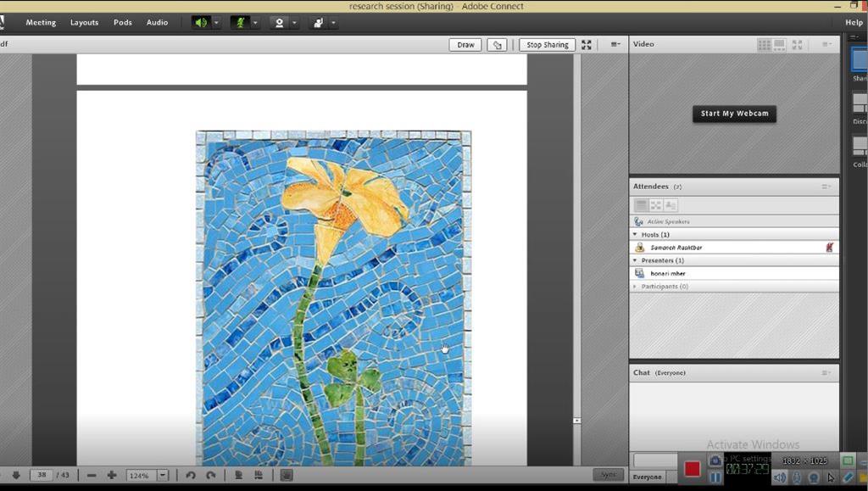Screen dimensions: 868x491
Task: Switch Video pod to filmstrip layout
Action: [x=780, y=45]
